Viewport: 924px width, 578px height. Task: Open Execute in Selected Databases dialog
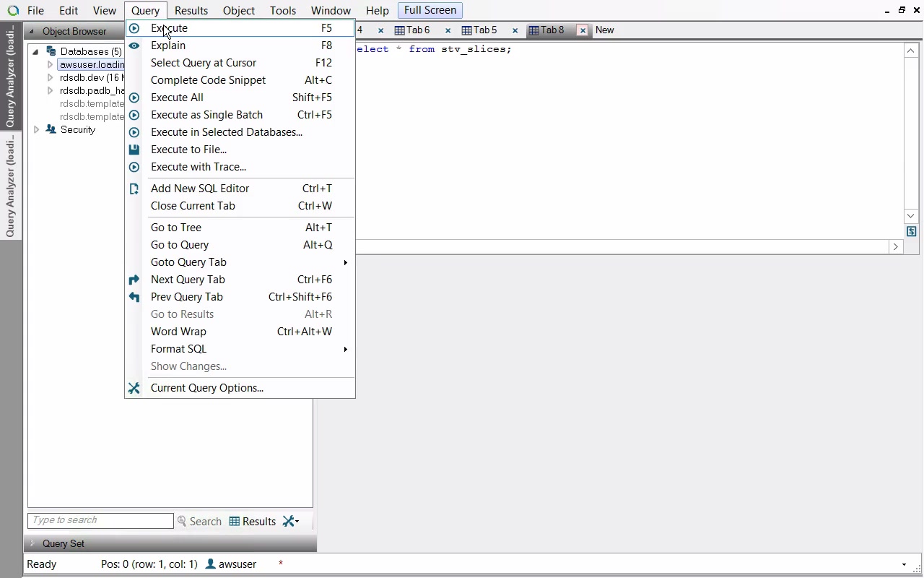click(x=240, y=132)
